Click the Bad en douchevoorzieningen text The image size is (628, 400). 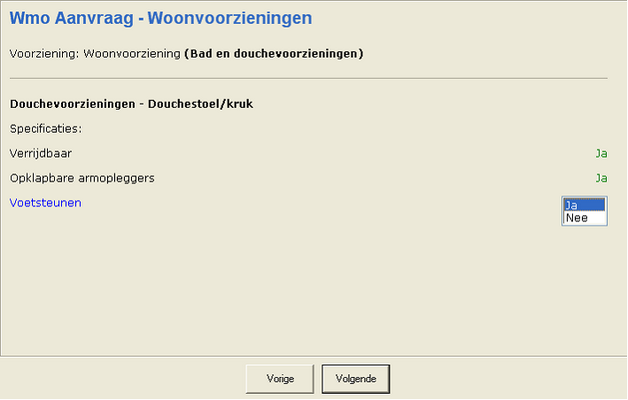(x=274, y=54)
